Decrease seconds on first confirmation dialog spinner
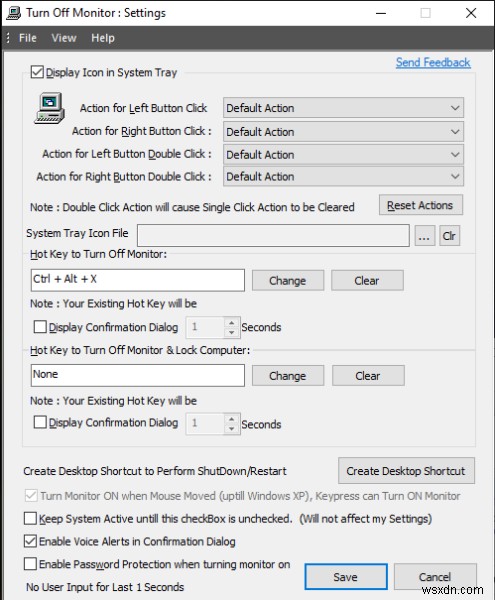The width and height of the screenshot is (495, 600). click(x=231, y=333)
